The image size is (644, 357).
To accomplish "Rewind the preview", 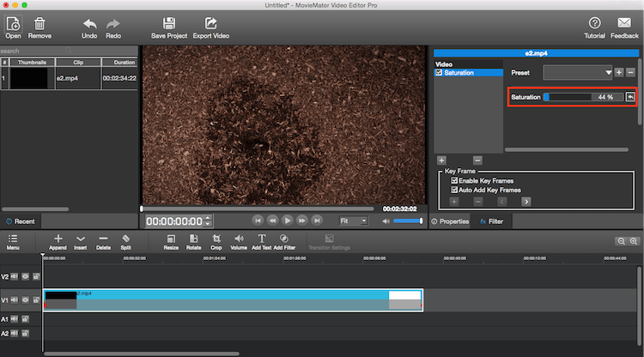I will (x=272, y=221).
